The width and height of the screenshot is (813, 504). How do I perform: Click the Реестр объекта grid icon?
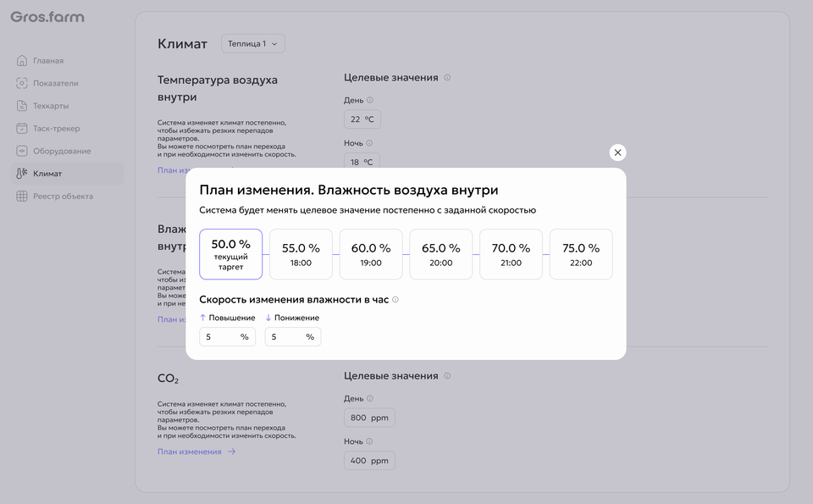pos(22,196)
